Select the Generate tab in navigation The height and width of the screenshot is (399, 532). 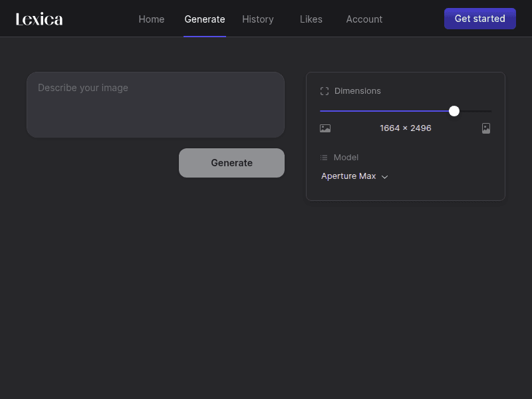point(205,19)
